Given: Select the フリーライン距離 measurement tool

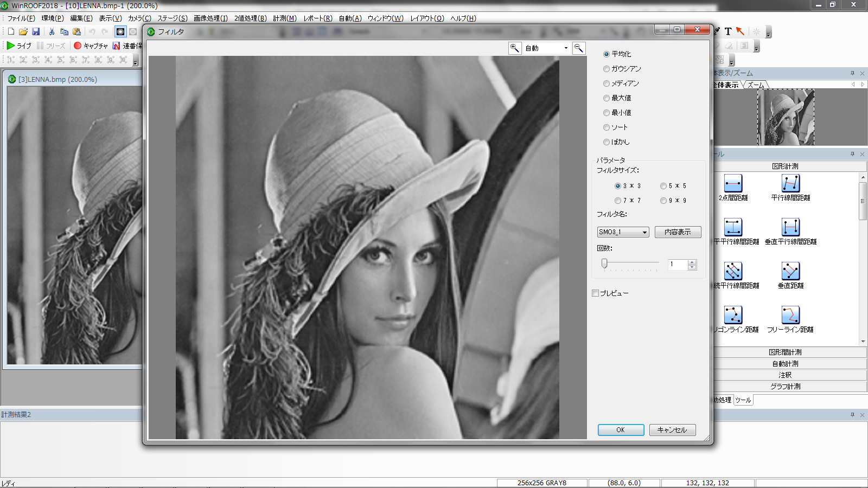Looking at the screenshot, I should tap(790, 315).
